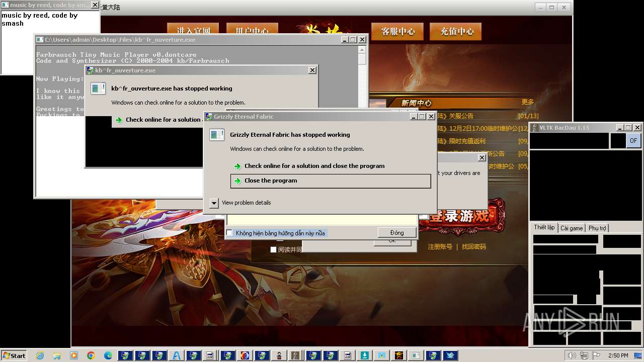Choose Close the program in Grizzly dialog
Image resolution: width=644 pixels, height=362 pixels.
[x=331, y=181]
